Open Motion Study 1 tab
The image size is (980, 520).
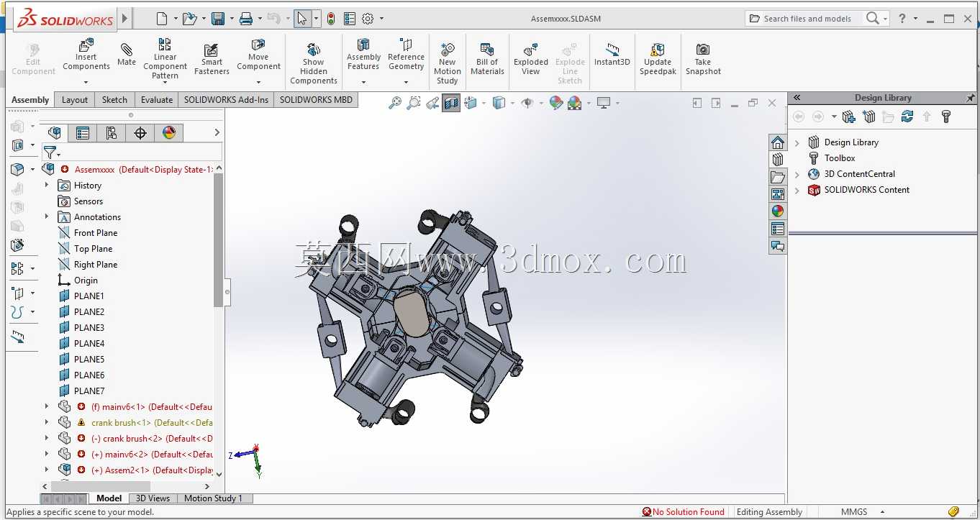pos(213,498)
